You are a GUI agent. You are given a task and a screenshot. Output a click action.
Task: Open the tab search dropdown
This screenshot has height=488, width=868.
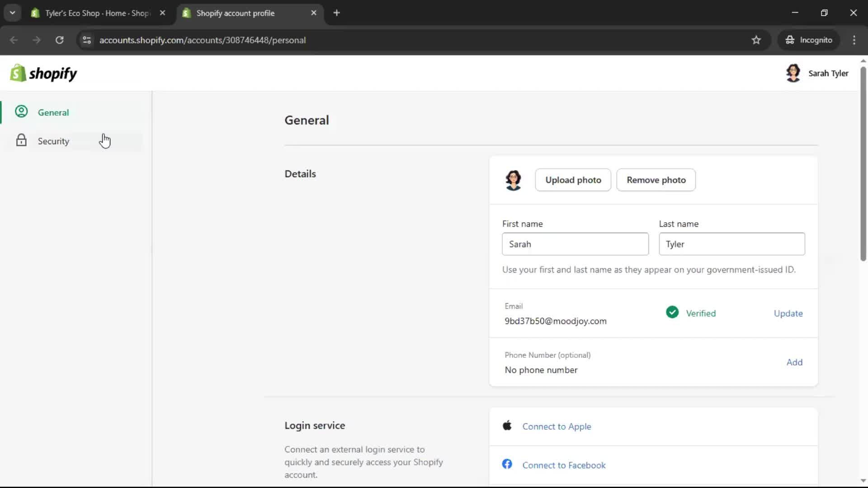click(12, 13)
